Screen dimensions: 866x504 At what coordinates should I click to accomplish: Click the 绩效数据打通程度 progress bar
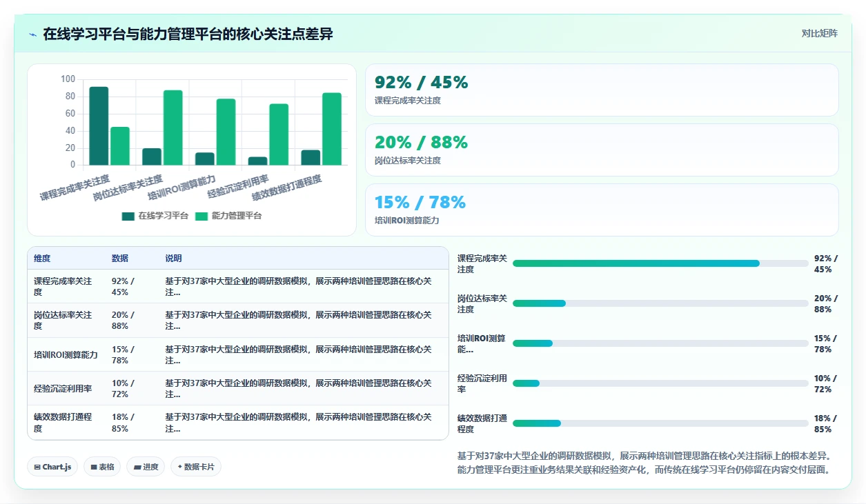click(x=660, y=423)
